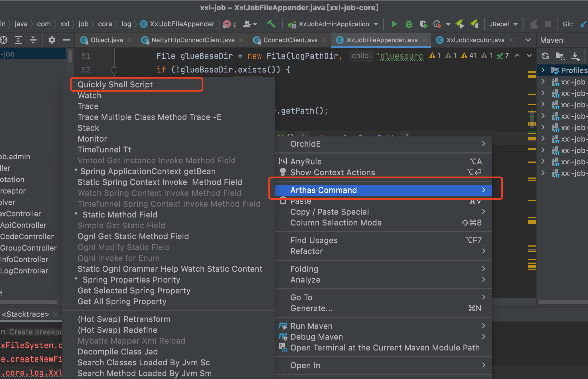
Task: Run with Coverage icon
Action: point(423,24)
